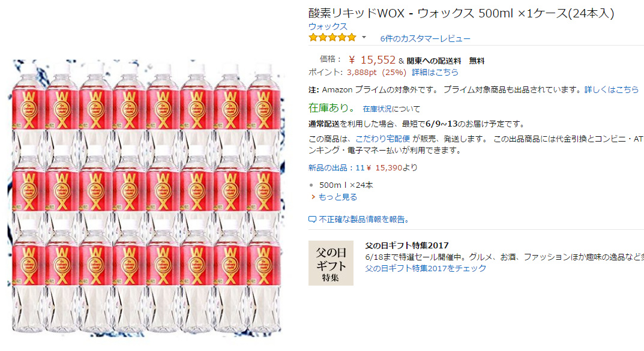Click 不正確な製品情報を報告 link
This screenshot has height=351, width=644.
[364, 219]
